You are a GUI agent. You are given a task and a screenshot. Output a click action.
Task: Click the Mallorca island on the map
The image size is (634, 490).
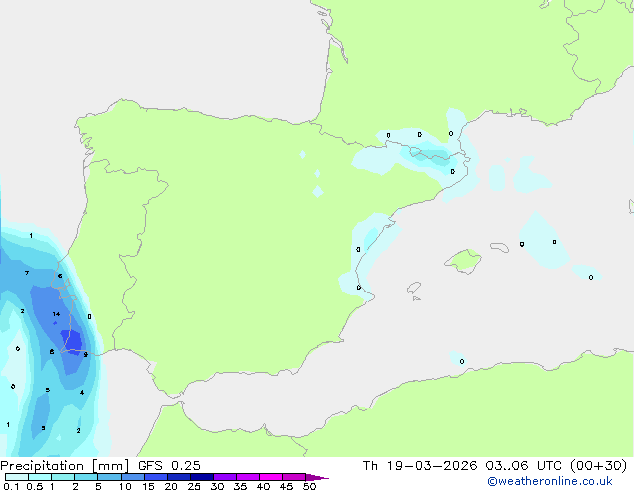coord(463,261)
